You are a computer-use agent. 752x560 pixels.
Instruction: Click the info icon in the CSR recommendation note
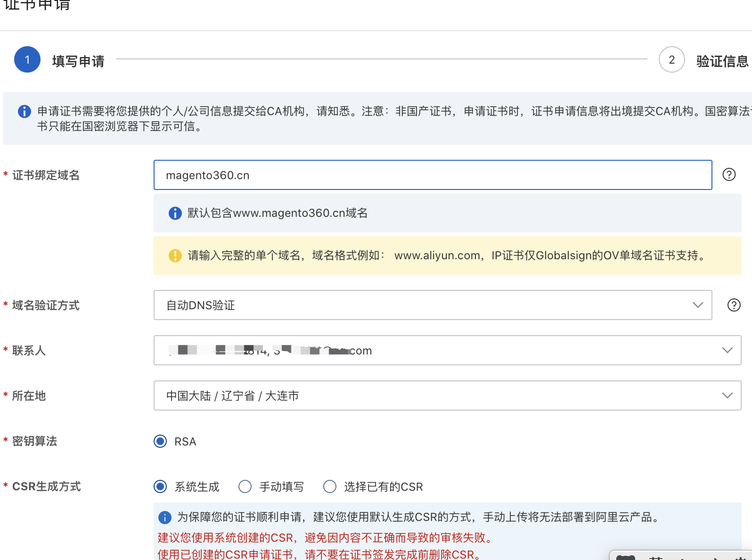(x=164, y=518)
